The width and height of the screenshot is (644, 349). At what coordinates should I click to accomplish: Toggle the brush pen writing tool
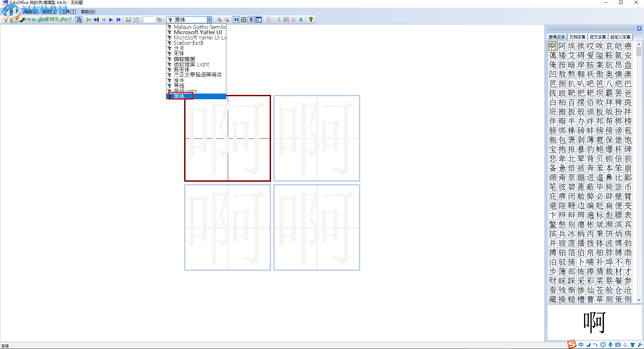click(22, 20)
